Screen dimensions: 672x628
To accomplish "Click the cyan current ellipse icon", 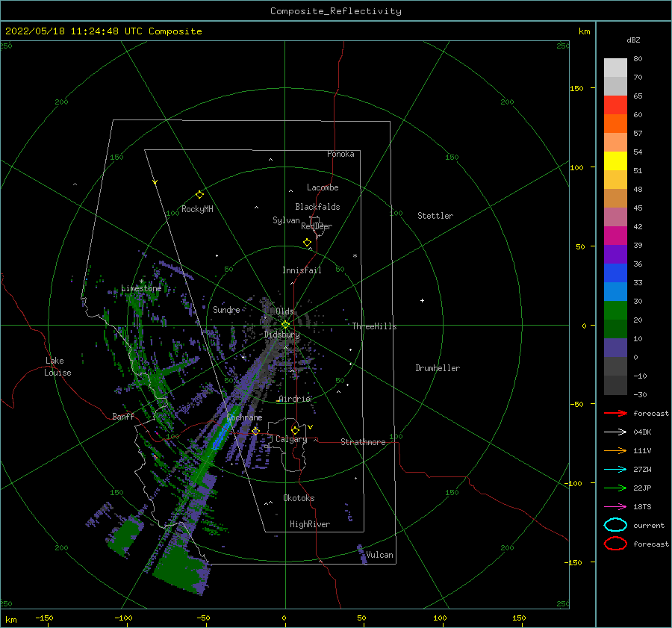I will click(x=615, y=525).
